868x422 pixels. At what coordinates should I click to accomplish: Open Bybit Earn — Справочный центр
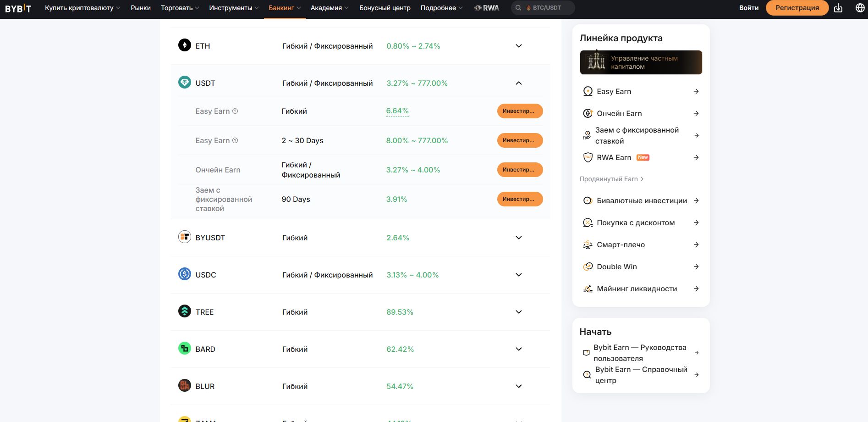click(x=641, y=375)
